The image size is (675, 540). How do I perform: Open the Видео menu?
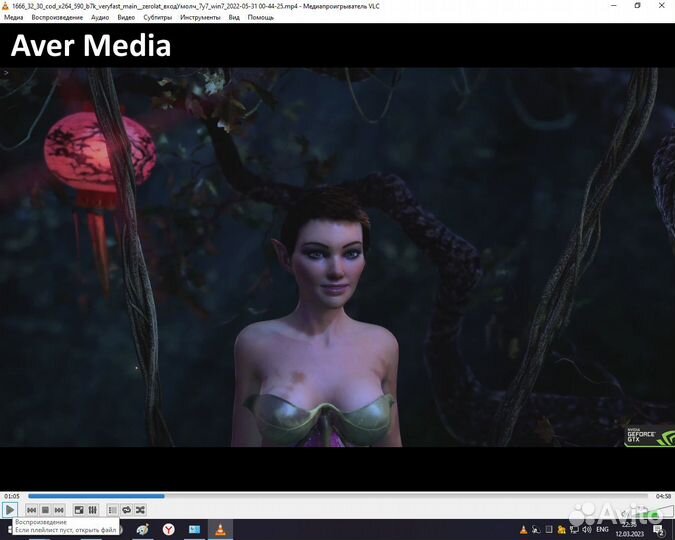(126, 18)
